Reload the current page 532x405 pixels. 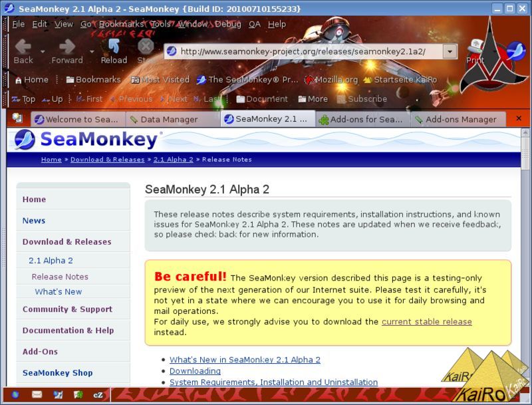tap(114, 51)
